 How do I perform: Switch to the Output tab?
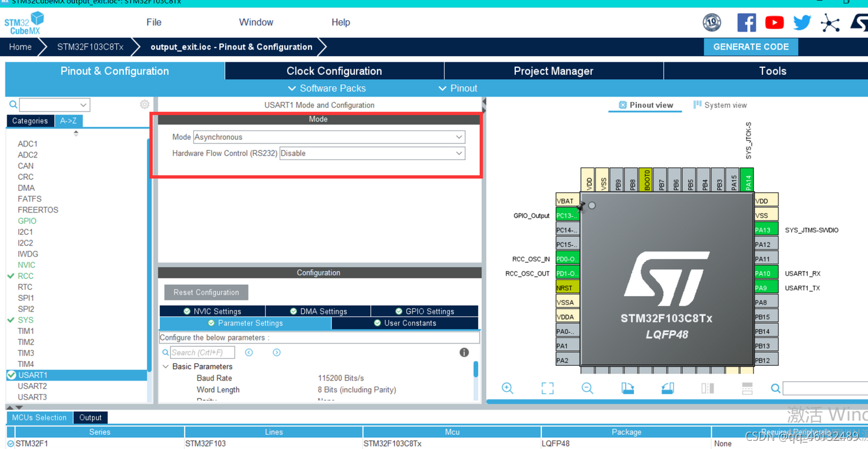click(x=90, y=417)
